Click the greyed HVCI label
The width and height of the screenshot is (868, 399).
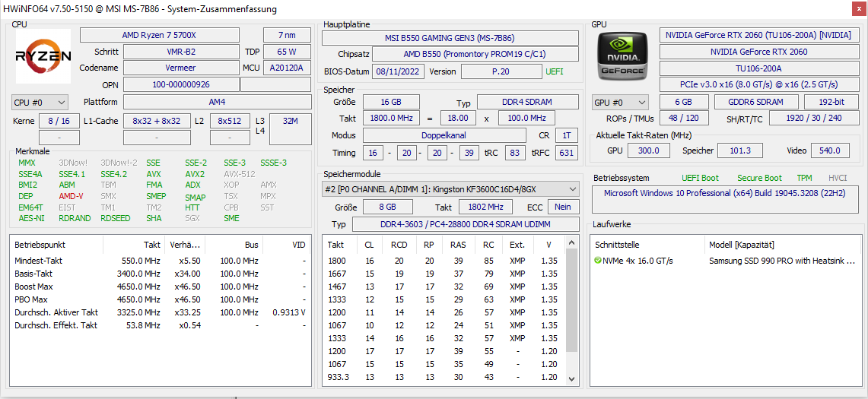tap(838, 178)
